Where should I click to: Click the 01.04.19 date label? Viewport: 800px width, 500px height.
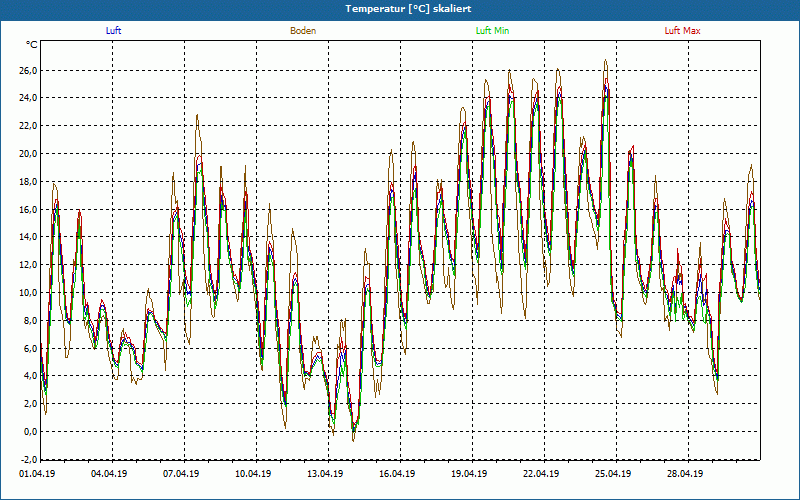pos(37,474)
